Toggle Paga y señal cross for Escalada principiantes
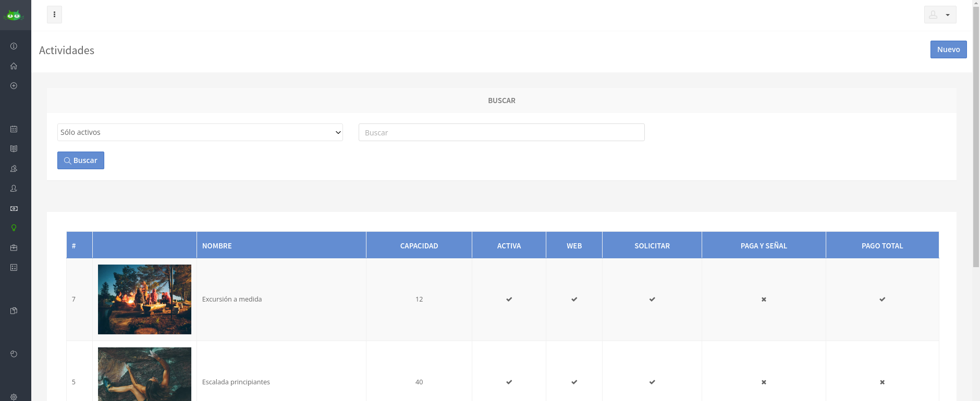Screen dimensions: 980x401 coord(764,382)
